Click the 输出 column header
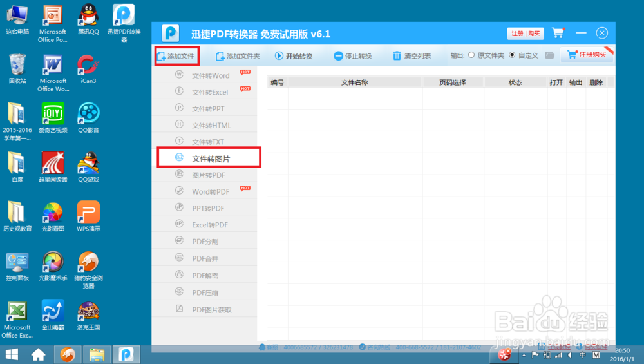The height and width of the screenshot is (364, 644). click(575, 82)
